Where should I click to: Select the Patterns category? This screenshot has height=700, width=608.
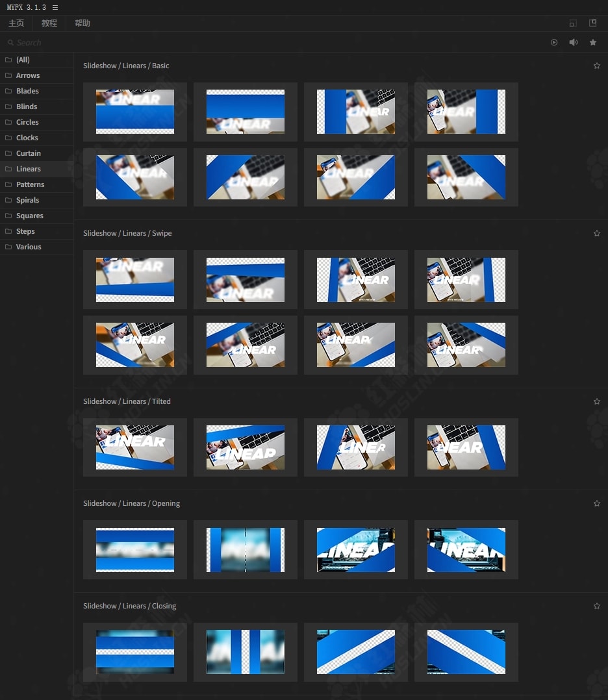[x=36, y=184]
